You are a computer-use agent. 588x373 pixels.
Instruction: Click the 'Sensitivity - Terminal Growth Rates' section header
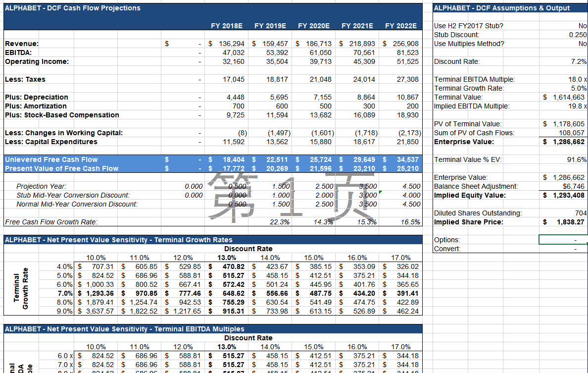tap(118, 240)
